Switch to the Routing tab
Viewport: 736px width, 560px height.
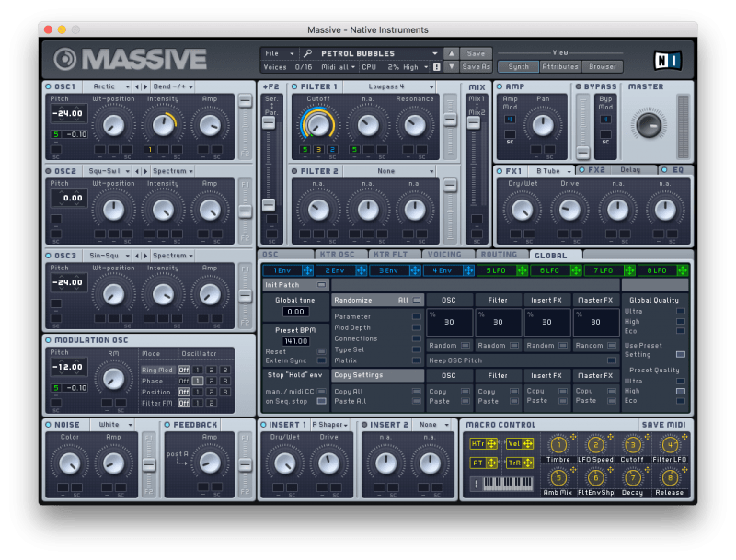point(502,254)
